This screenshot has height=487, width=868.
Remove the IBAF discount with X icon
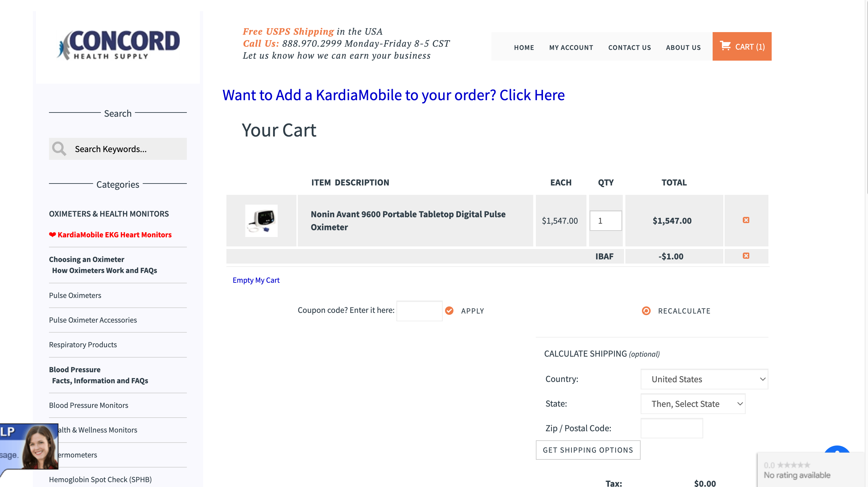[x=746, y=256]
